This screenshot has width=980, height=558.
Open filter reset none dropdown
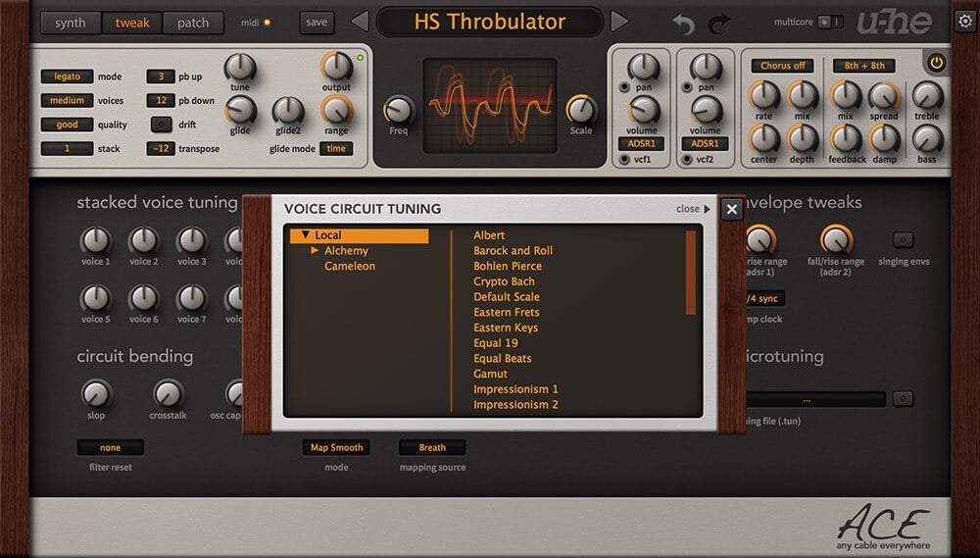click(110, 448)
